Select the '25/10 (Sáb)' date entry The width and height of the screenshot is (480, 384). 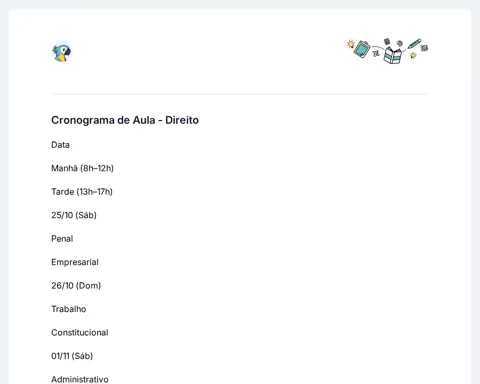coord(74,215)
